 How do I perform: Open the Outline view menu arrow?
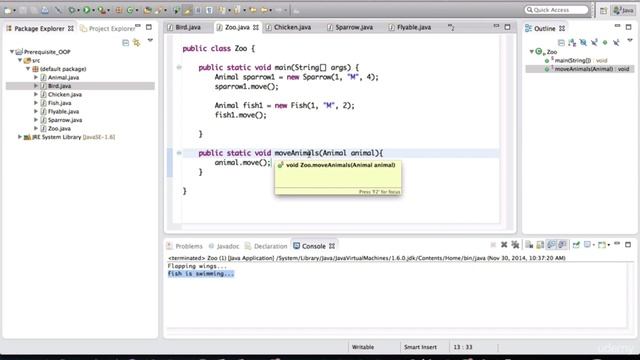[630, 41]
